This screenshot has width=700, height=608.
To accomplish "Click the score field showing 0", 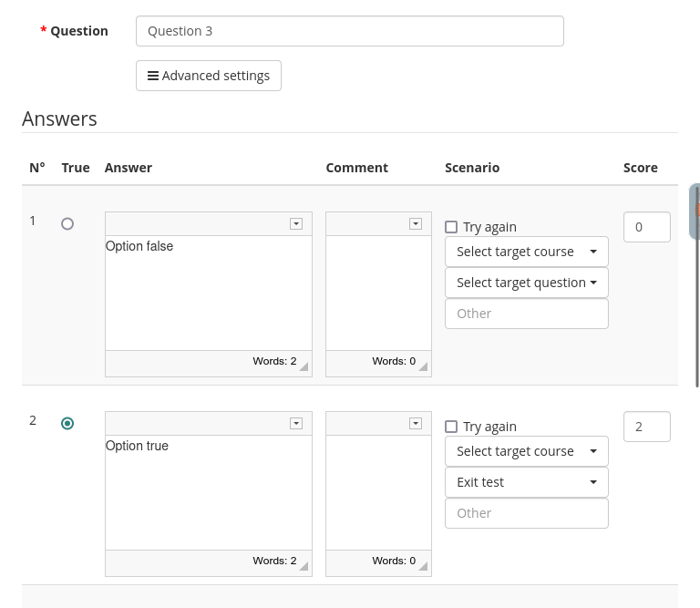I will click(x=646, y=227).
